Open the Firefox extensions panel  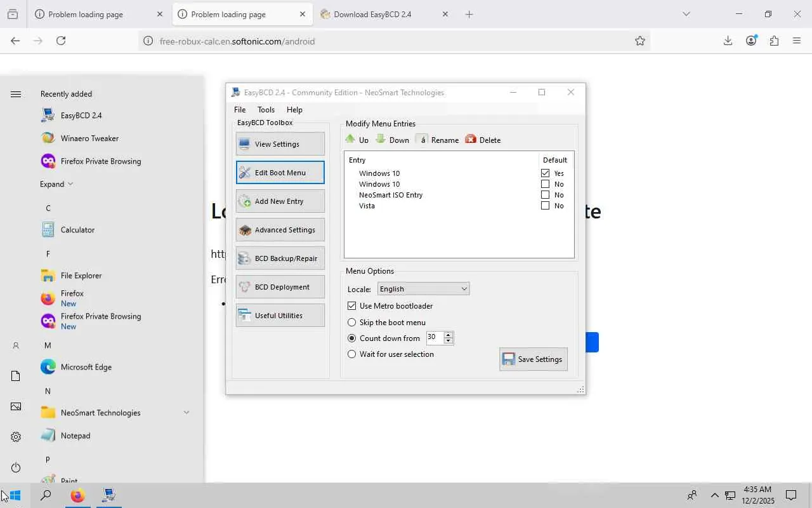(x=774, y=41)
